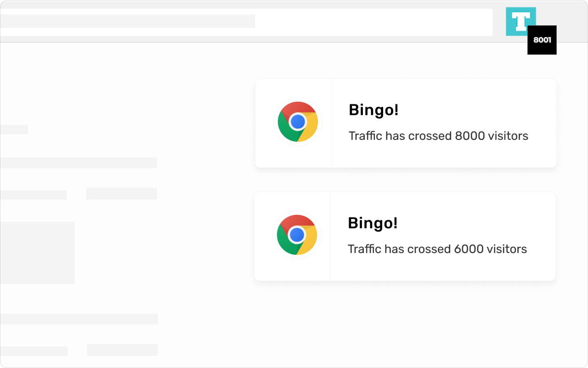
Task: Click the teal T extension icon
Action: pyautogui.click(x=520, y=21)
